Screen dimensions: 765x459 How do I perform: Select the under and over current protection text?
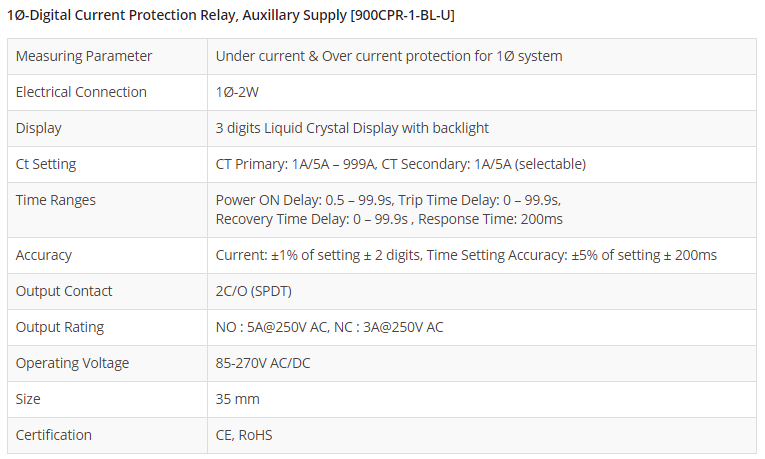coord(389,56)
